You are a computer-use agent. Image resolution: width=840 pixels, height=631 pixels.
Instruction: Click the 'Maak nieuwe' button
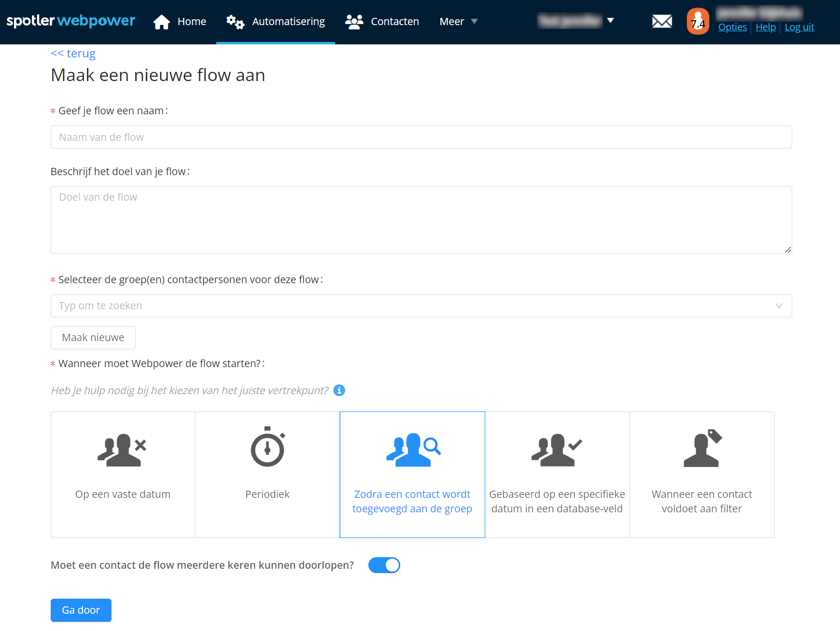coord(93,338)
